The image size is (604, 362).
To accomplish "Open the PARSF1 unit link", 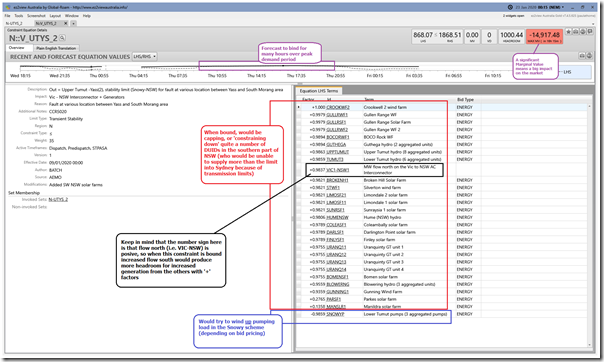I will (334, 299).
